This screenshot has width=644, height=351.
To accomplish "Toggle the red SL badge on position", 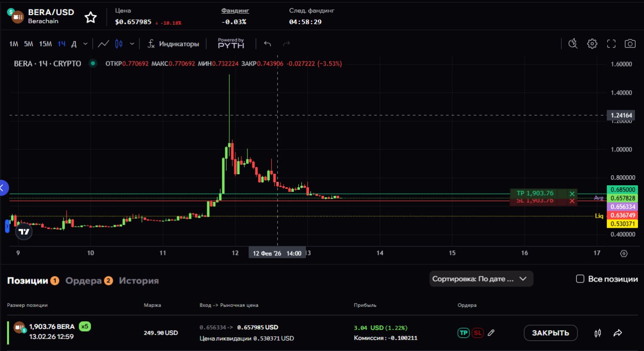I will point(477,332).
